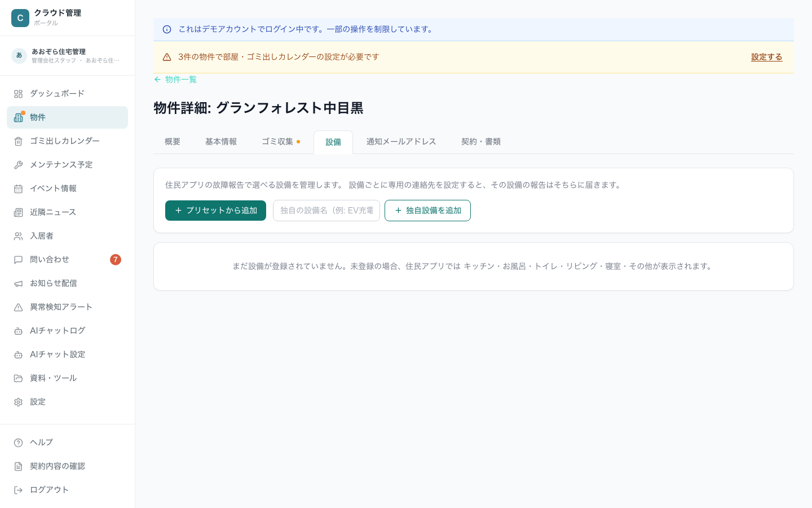Switch to the 契約・書類 tab
The width and height of the screenshot is (812, 508).
(481, 142)
